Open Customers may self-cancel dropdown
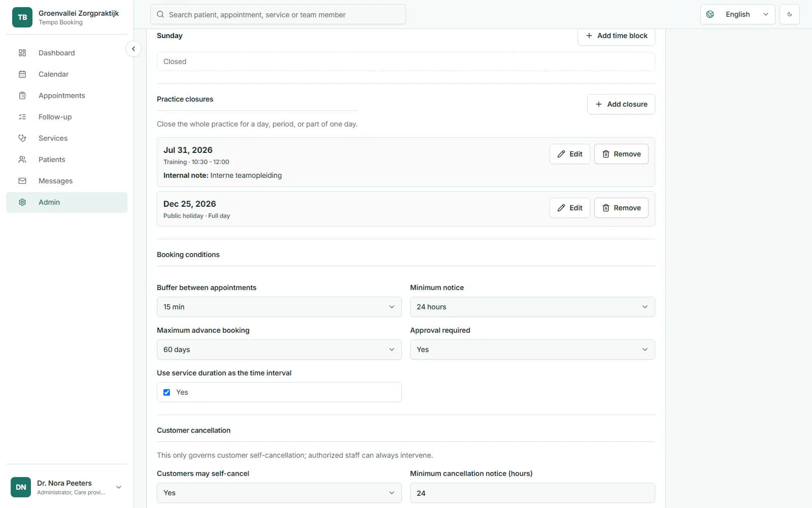812x508 pixels. [x=279, y=493]
